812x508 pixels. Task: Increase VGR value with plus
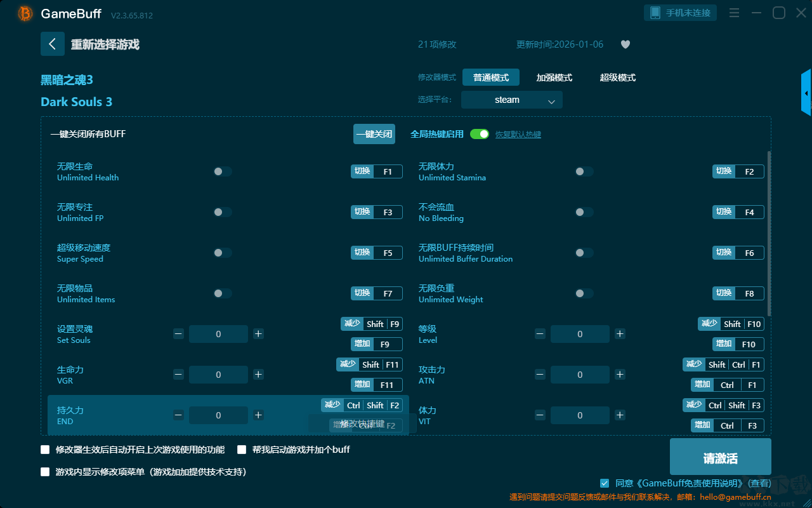tap(258, 375)
